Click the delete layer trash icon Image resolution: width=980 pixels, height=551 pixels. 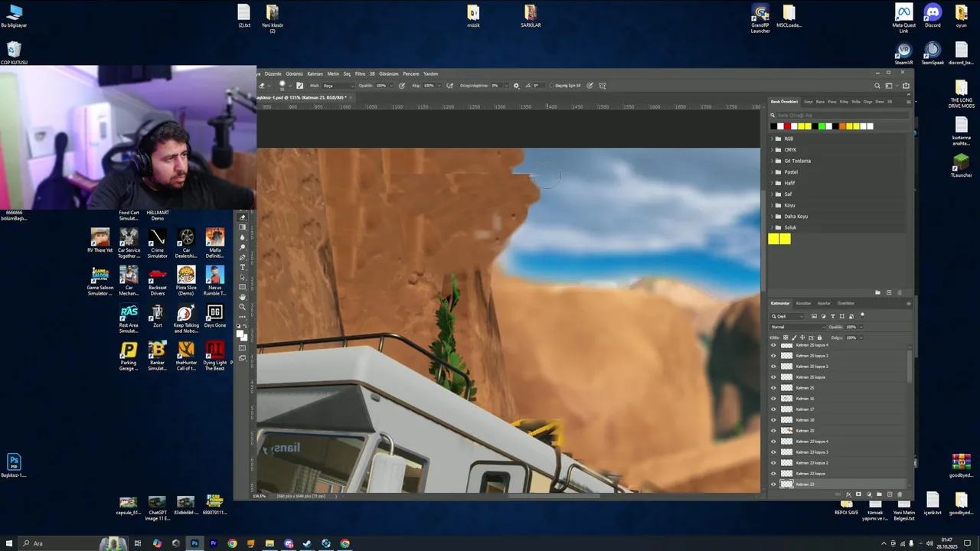click(x=900, y=494)
